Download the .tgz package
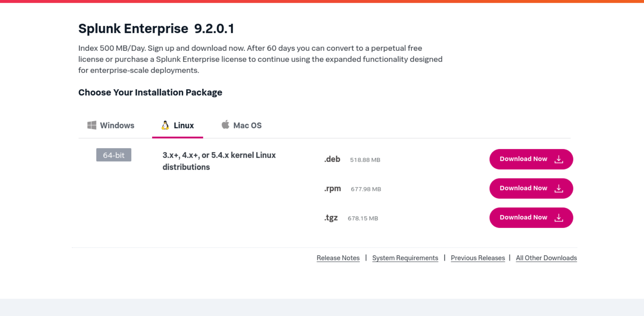 [531, 218]
